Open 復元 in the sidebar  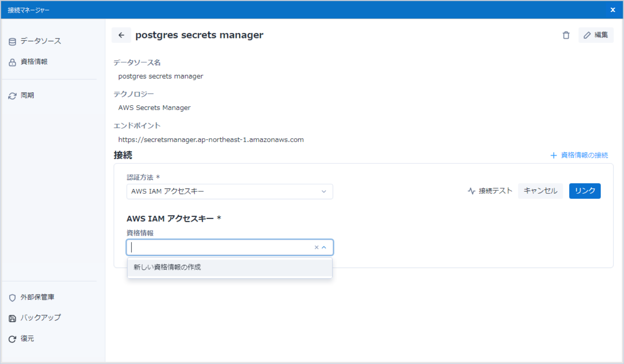pyautogui.click(x=21, y=339)
